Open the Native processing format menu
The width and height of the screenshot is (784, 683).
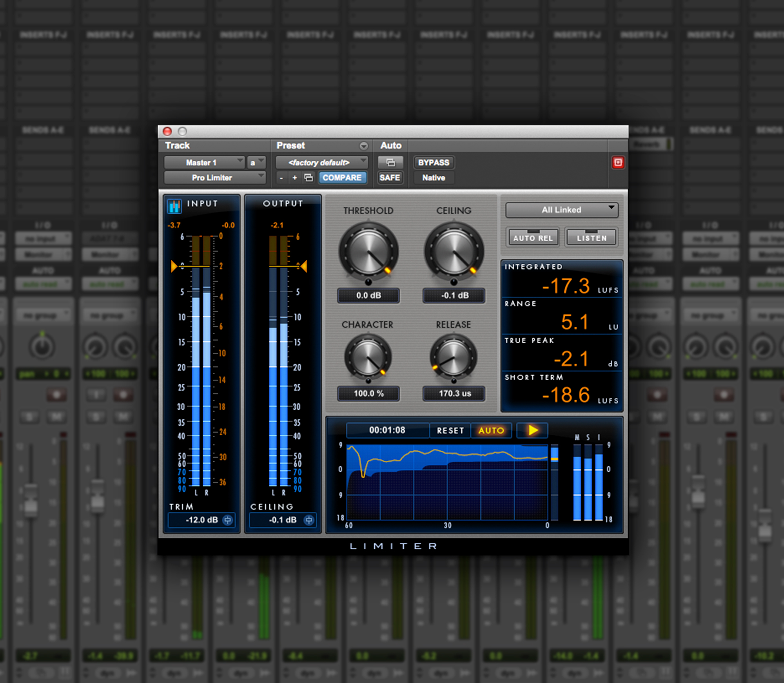click(434, 178)
